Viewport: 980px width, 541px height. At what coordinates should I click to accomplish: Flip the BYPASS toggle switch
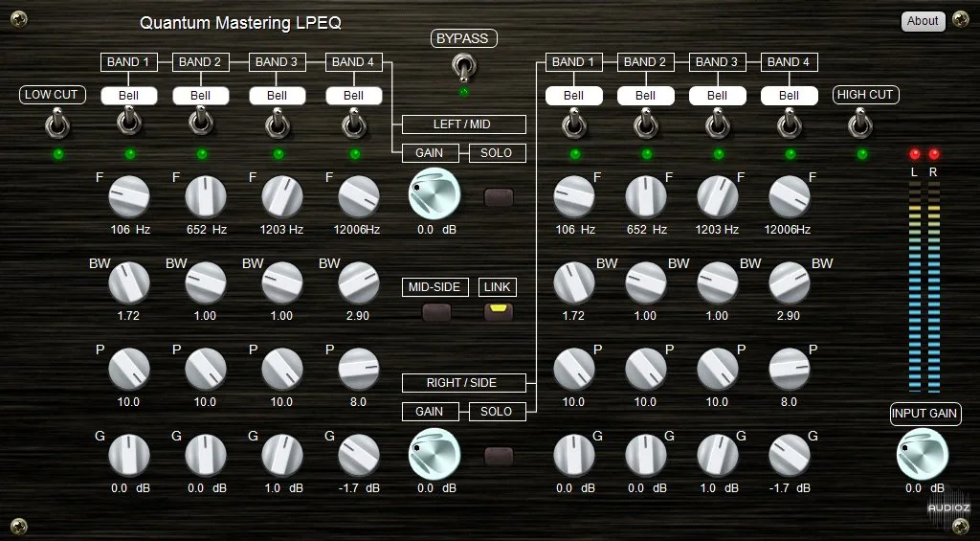click(464, 68)
